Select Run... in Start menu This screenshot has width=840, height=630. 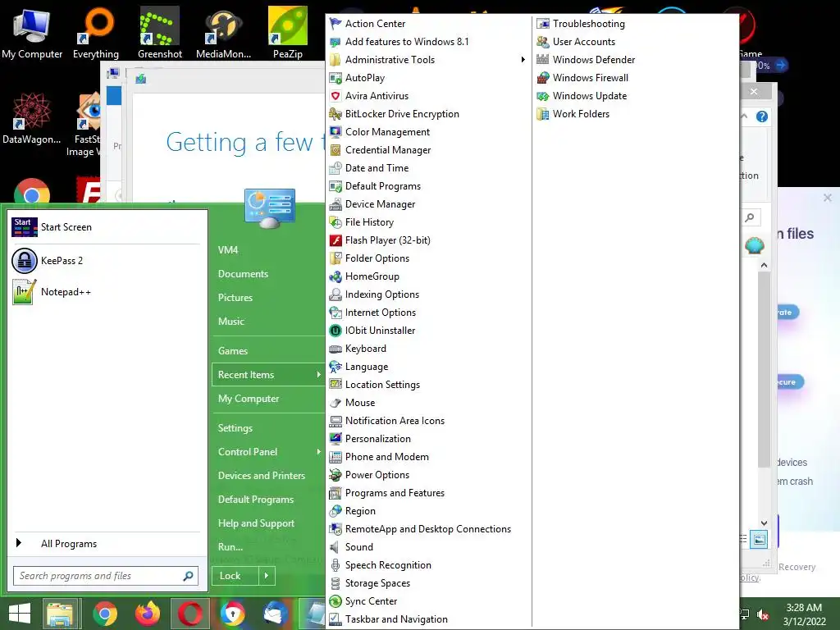(231, 547)
